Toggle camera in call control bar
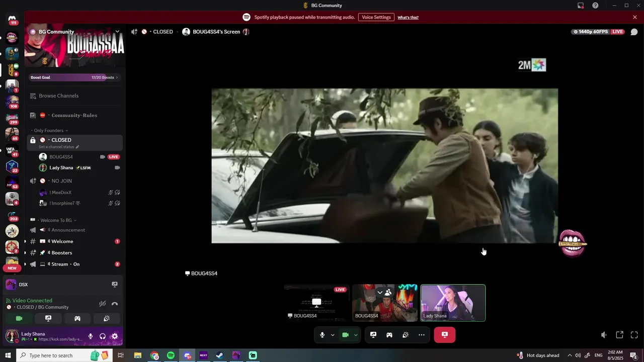 pyautogui.click(x=346, y=335)
